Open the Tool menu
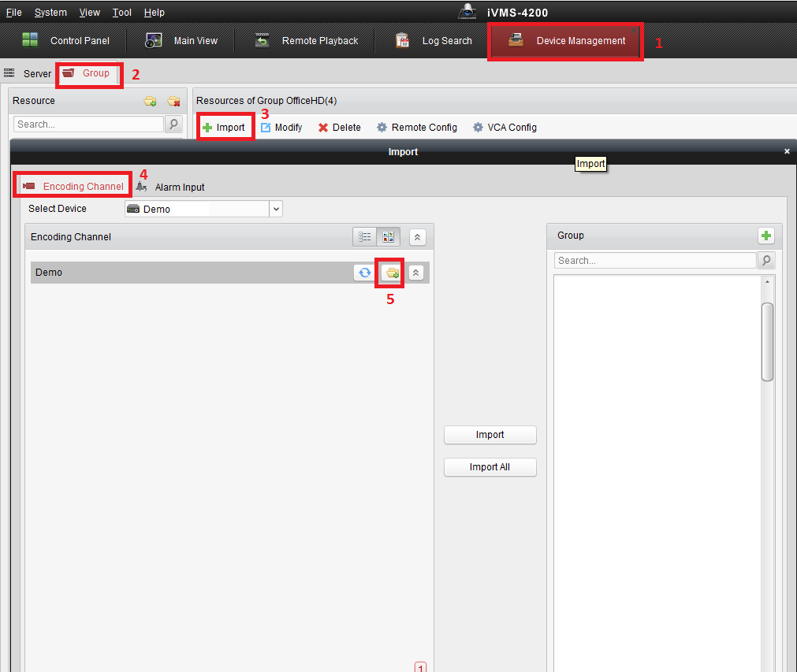Viewport: 797px width, 672px height. coord(121,13)
